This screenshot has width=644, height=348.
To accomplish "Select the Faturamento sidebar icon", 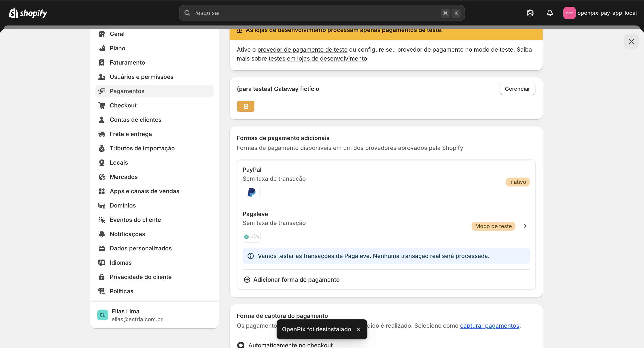I will [x=102, y=62].
